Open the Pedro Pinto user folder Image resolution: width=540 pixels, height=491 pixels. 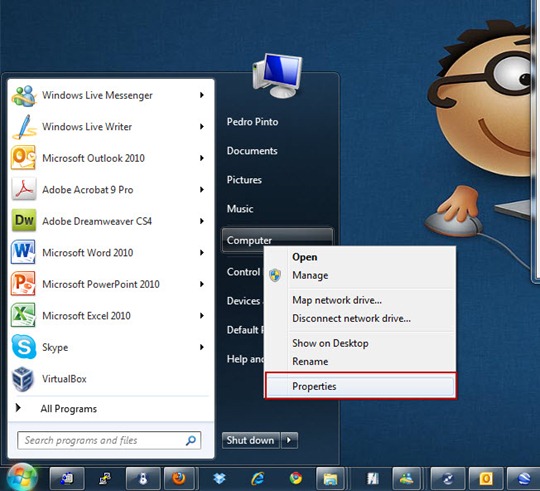252,122
